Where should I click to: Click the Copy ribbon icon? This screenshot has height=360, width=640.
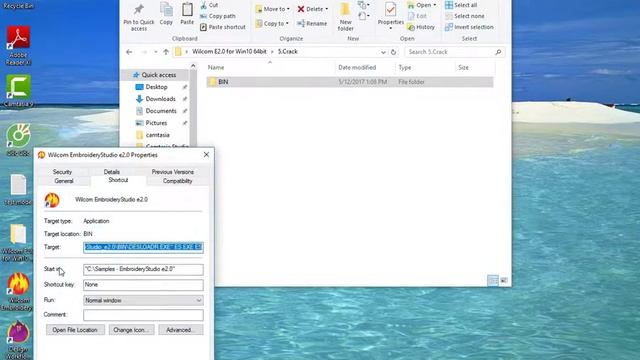(x=166, y=14)
